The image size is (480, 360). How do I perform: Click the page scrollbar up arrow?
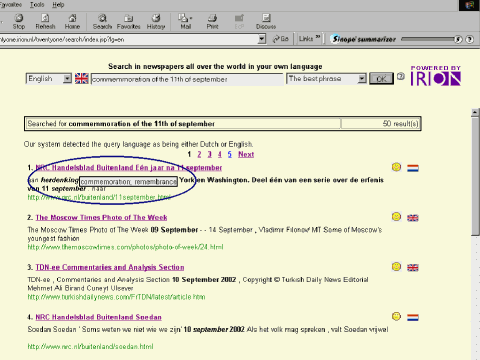coord(475,112)
